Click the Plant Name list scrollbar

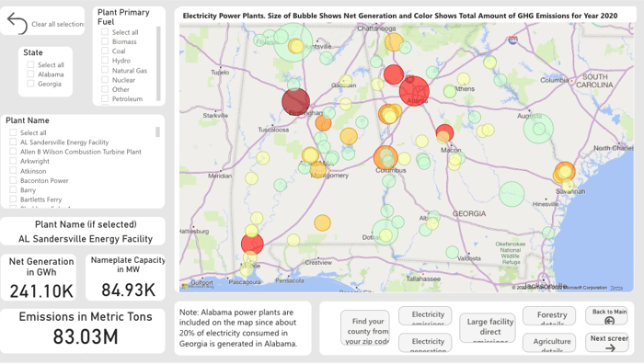click(x=157, y=131)
